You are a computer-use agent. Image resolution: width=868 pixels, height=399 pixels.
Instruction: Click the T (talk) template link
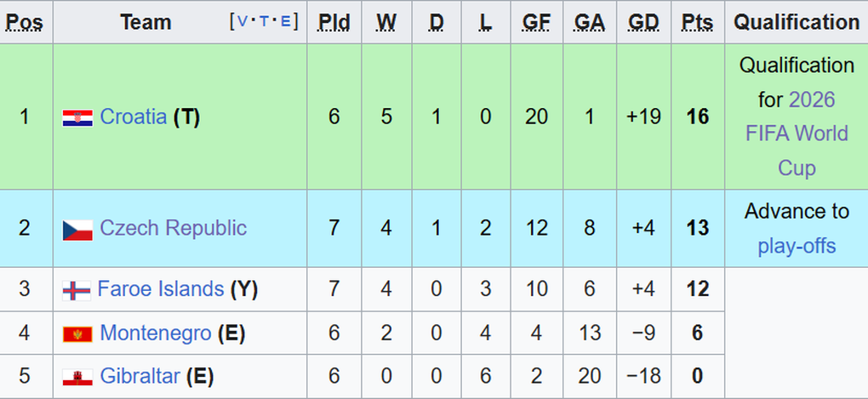264,21
